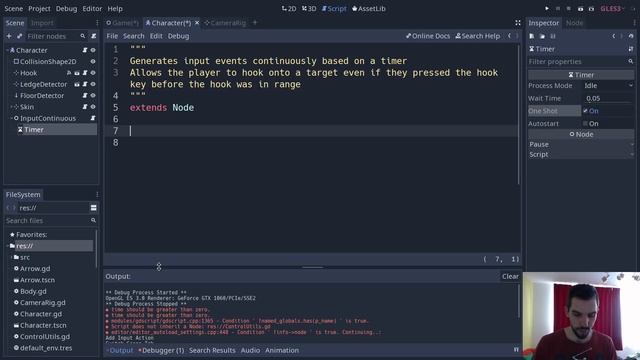Toggle FloorDetector visibility eye

pos(93,96)
